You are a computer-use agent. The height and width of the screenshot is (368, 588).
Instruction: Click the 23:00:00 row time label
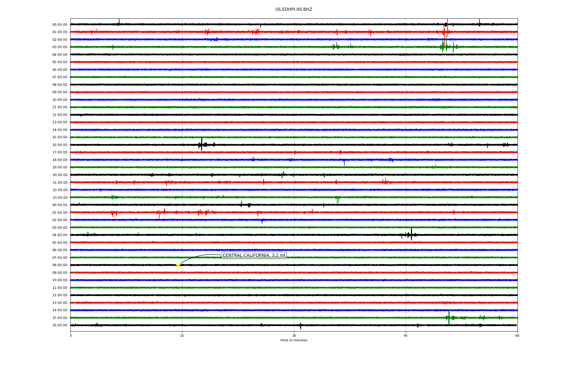point(60,197)
